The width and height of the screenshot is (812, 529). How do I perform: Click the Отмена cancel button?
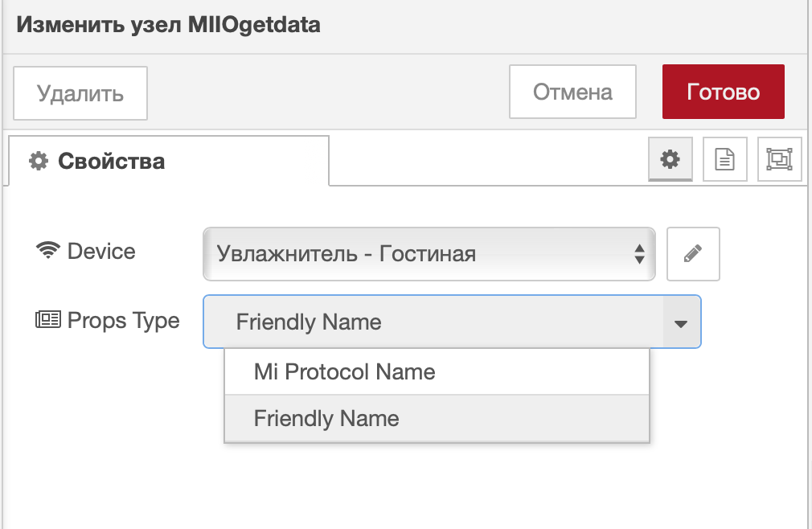tap(572, 92)
